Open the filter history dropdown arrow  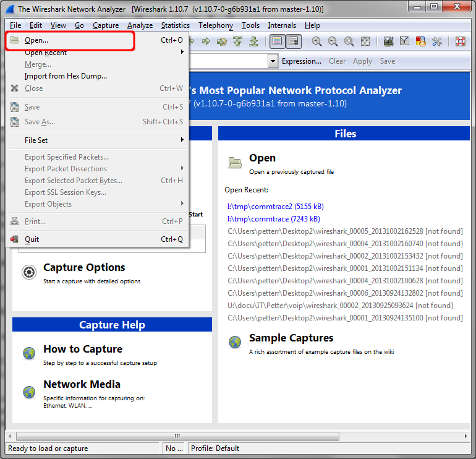pos(273,61)
